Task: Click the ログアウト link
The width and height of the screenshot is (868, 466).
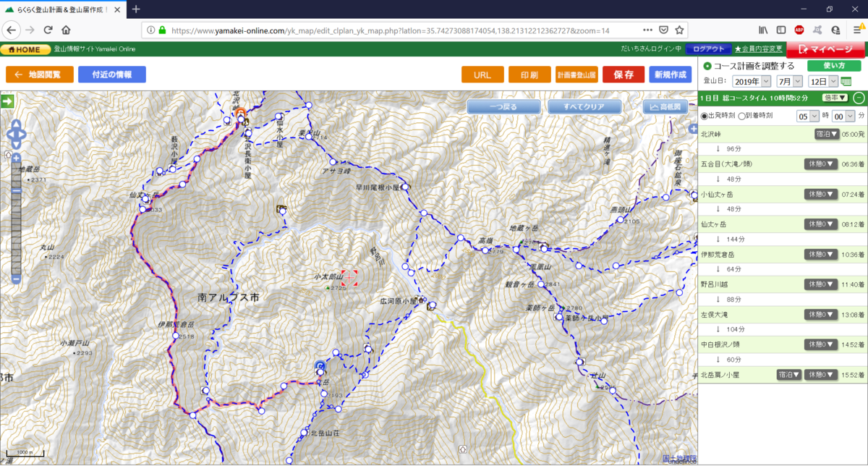Action: 707,49
